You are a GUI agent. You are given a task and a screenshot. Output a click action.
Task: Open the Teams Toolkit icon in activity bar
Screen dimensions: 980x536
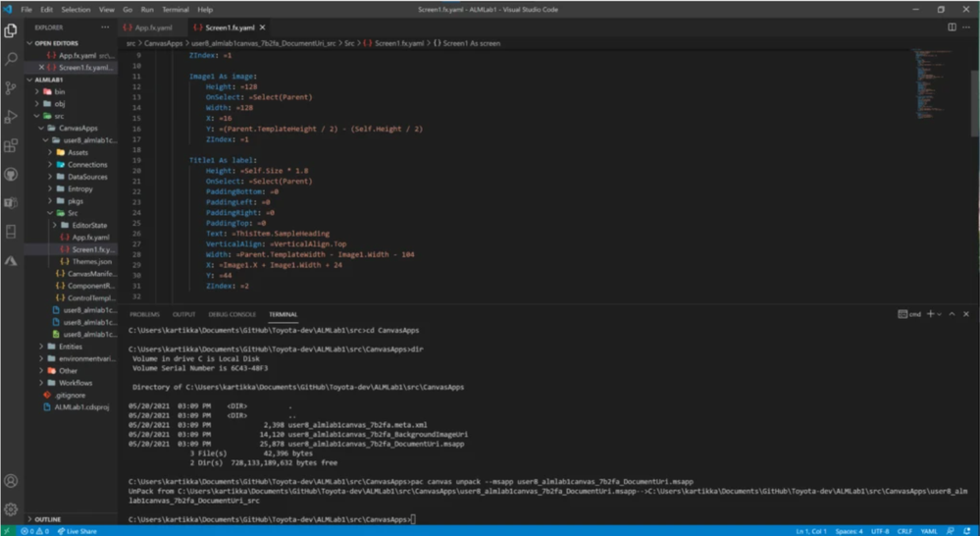(11, 202)
